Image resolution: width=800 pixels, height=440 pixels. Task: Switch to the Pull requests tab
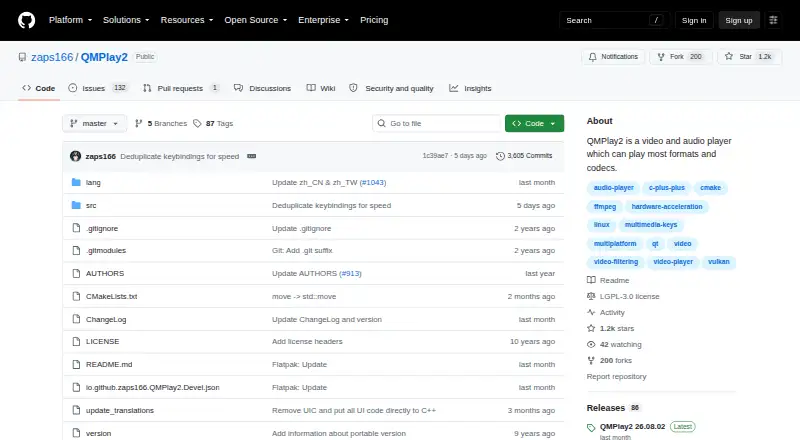[181, 88]
